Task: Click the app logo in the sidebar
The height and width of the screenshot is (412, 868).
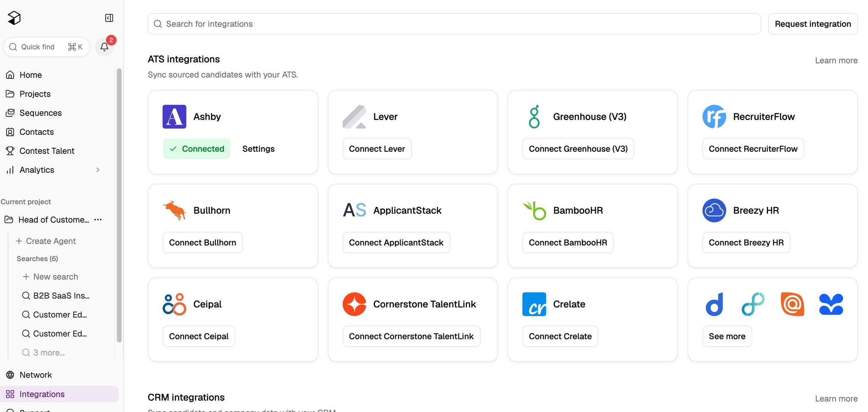Action: [x=14, y=18]
